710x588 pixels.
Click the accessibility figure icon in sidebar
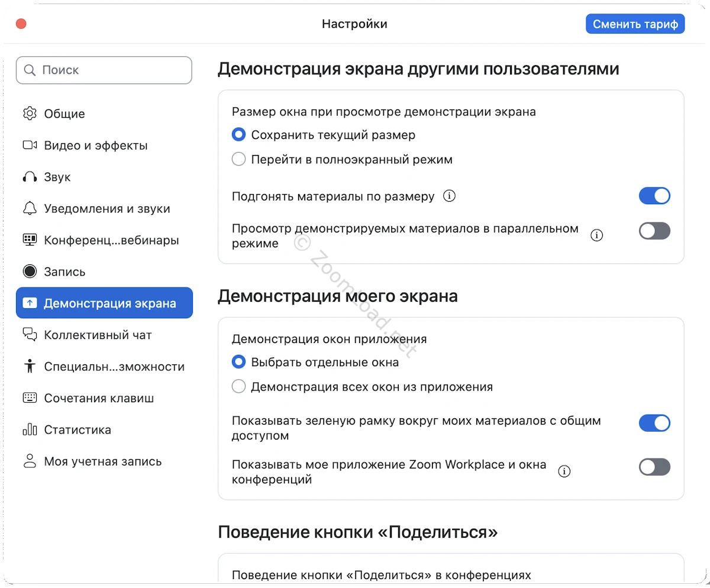tap(30, 367)
